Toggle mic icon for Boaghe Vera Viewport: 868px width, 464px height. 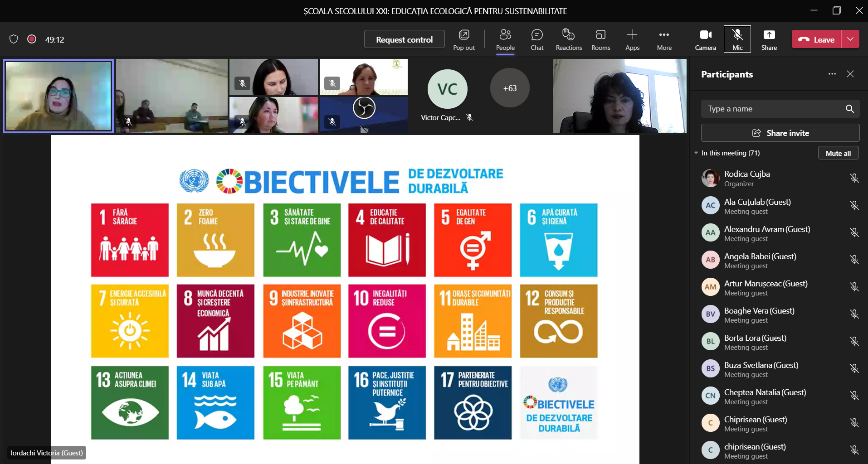click(x=854, y=314)
